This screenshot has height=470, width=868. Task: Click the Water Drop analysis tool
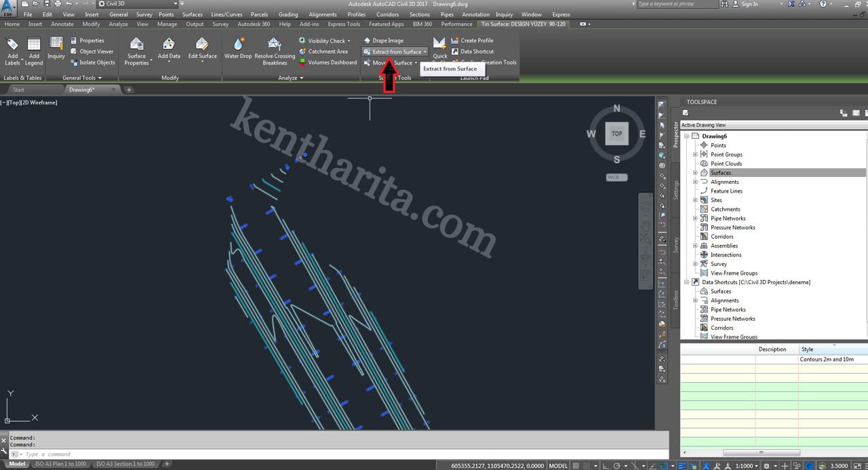click(x=237, y=48)
